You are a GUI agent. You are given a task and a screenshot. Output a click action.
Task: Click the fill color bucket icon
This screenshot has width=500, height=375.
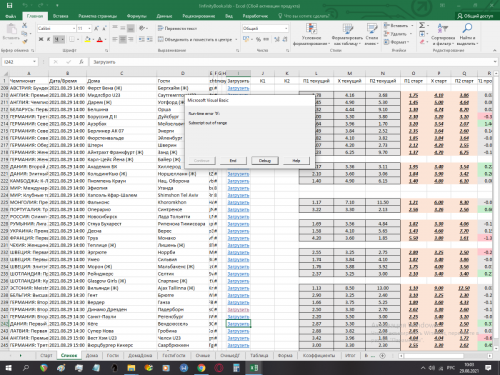(x=87, y=39)
